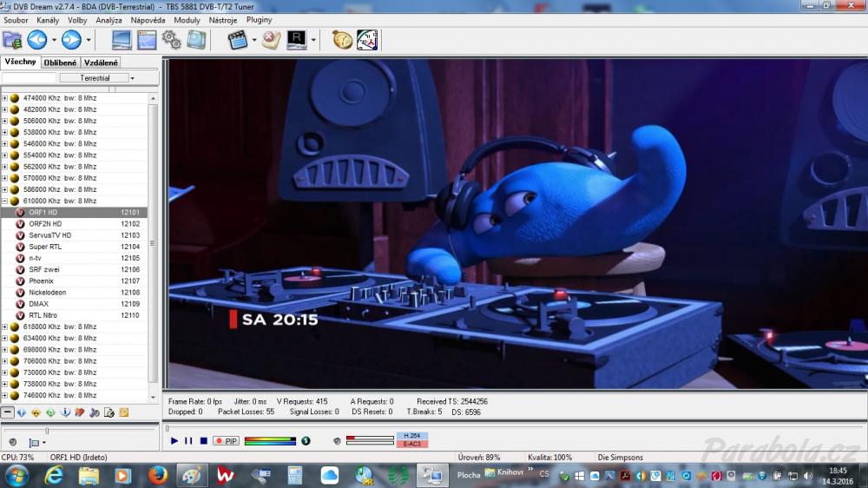The height and width of the screenshot is (488, 868).
Task: Click the red X eraser toolbar icon
Action: (271, 40)
